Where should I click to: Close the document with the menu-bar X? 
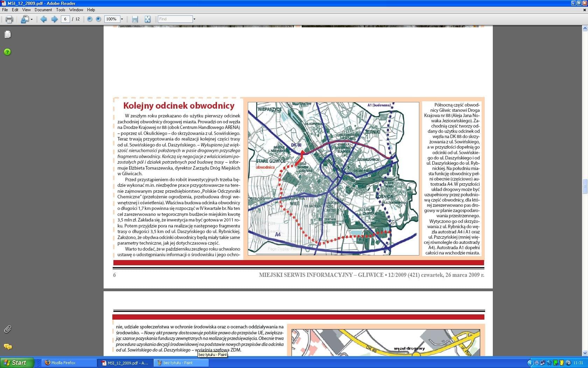point(584,10)
